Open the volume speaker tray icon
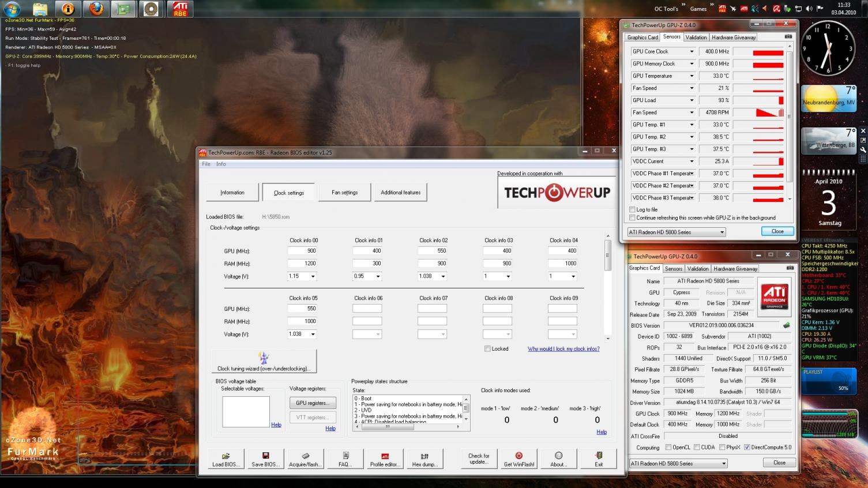868x488 pixels. [x=809, y=9]
